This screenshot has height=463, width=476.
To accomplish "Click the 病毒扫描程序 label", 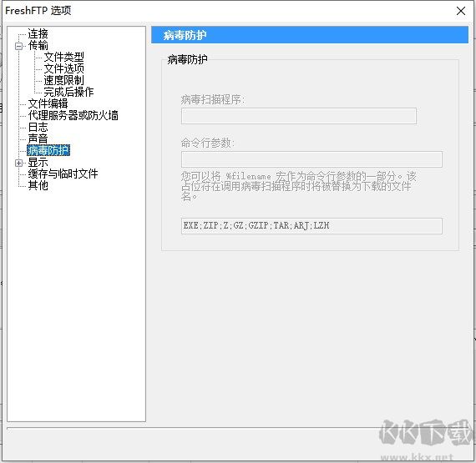I will [213, 99].
